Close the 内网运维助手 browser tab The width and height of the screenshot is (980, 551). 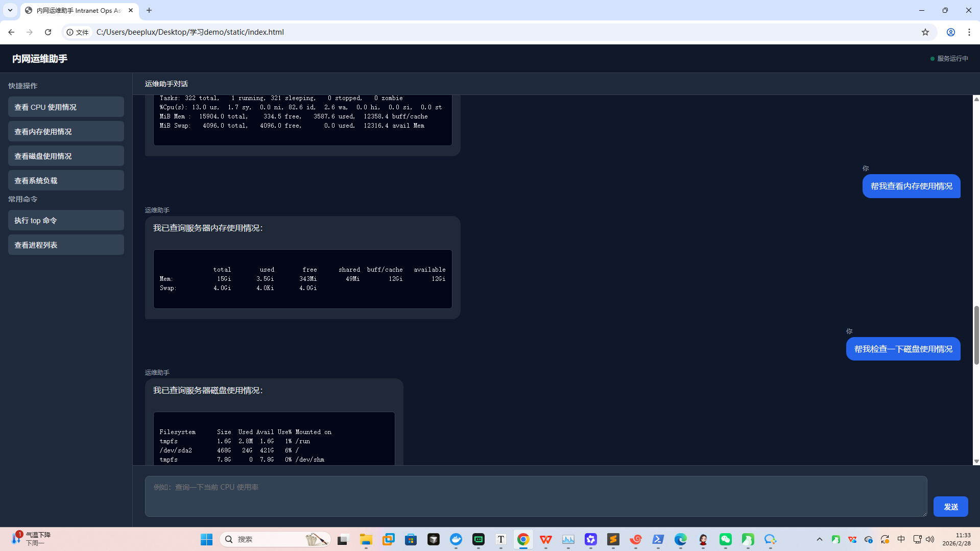[x=131, y=10]
